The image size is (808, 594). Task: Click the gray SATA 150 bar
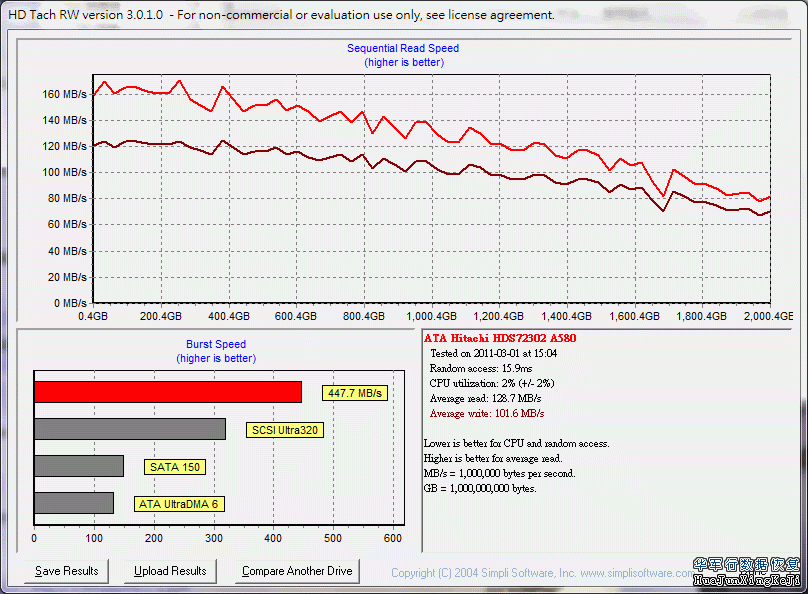click(79, 466)
